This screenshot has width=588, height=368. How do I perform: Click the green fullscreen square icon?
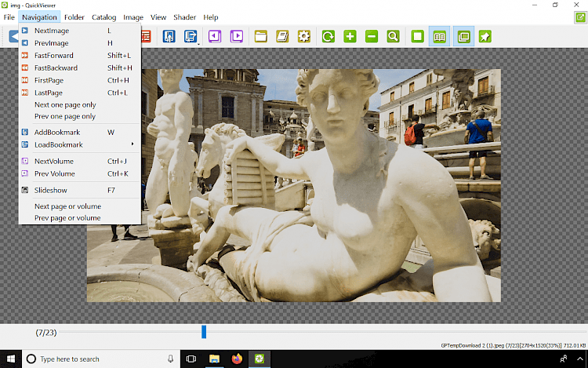click(417, 36)
